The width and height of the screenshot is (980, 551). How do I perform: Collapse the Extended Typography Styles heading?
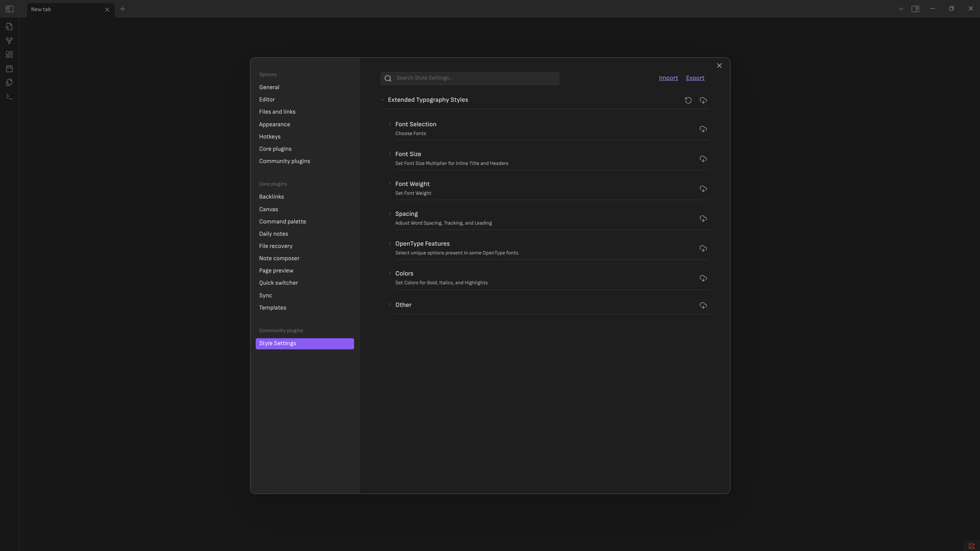tap(428, 100)
